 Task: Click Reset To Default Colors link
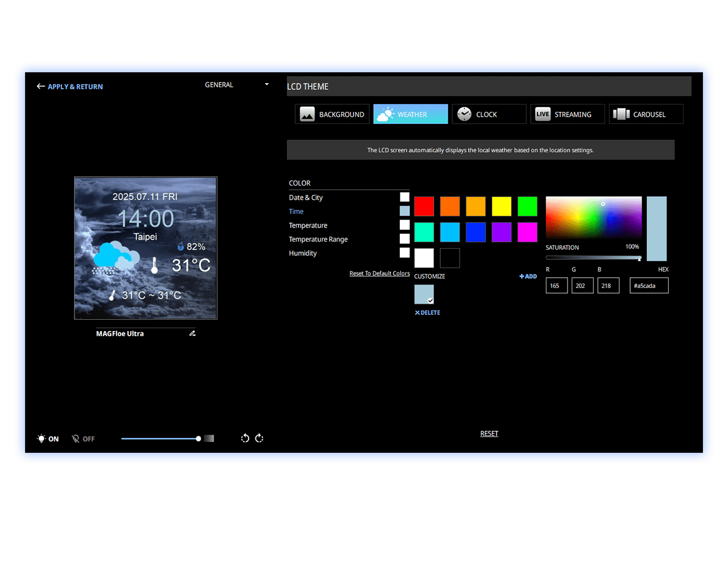[x=379, y=274]
